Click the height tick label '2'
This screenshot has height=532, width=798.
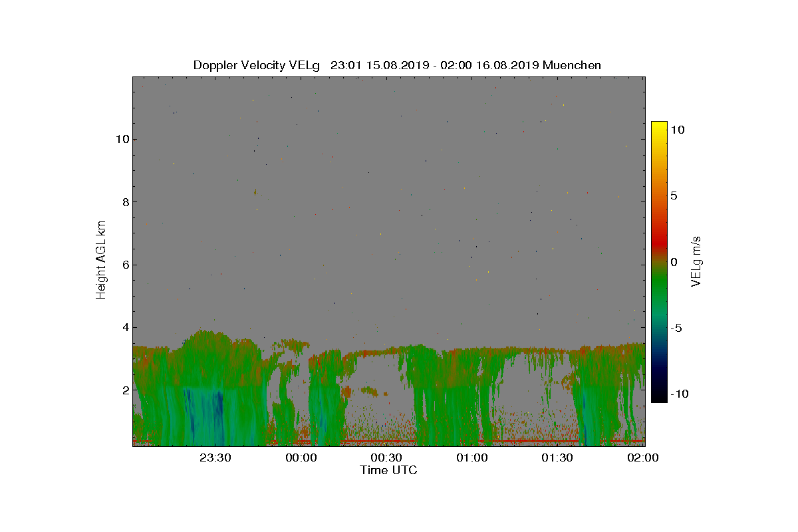coord(125,390)
